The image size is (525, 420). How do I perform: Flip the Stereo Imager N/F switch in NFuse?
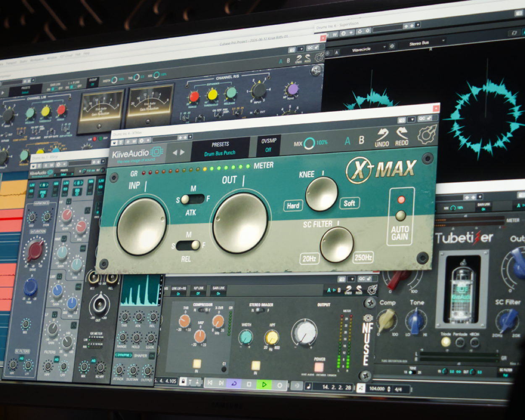(260, 310)
